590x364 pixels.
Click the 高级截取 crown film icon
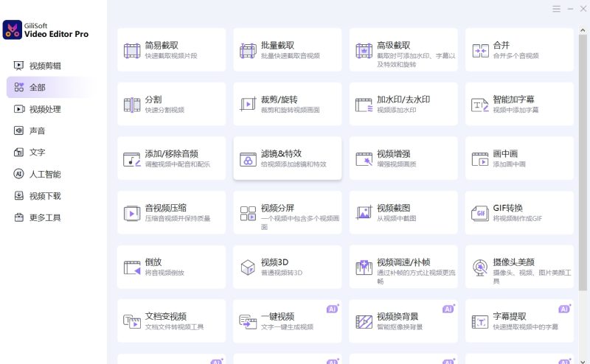point(364,51)
